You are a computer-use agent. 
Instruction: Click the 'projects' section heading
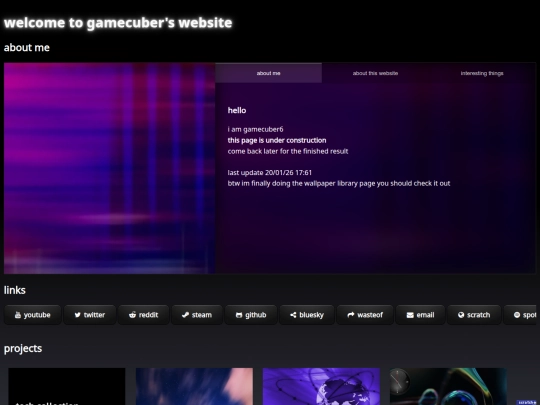(x=23, y=349)
